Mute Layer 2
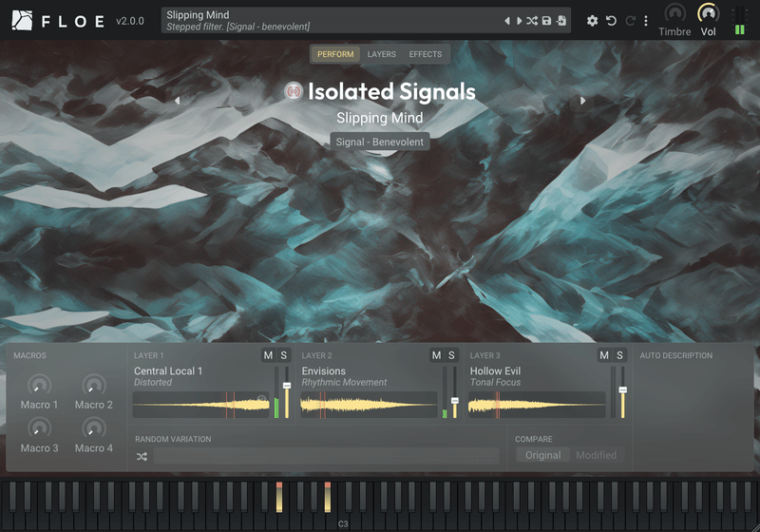Image resolution: width=760 pixels, height=532 pixels. [436, 355]
